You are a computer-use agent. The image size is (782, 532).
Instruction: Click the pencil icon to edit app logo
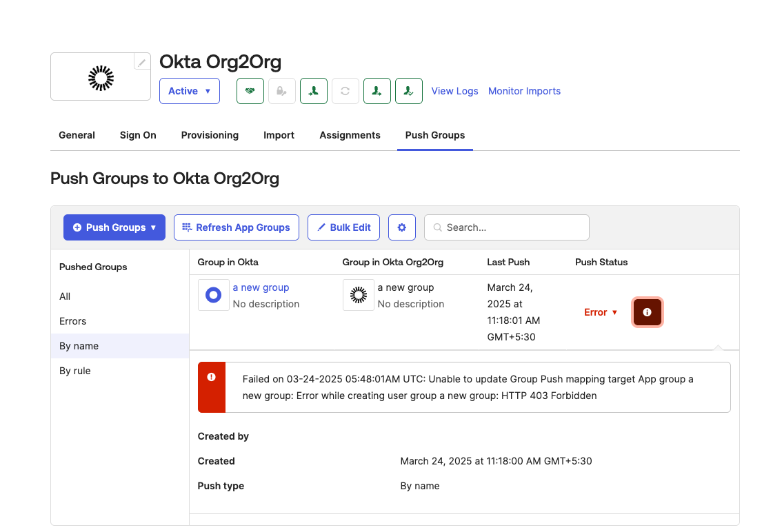tap(142, 62)
